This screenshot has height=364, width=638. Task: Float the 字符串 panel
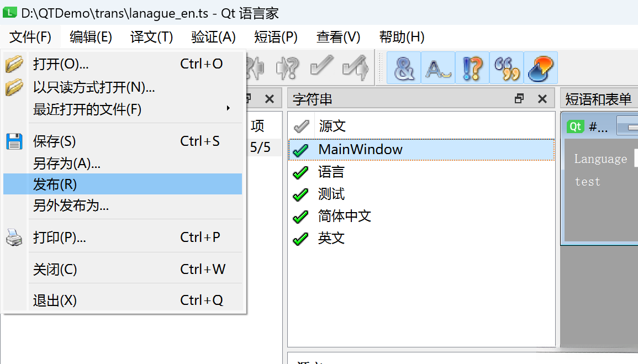click(x=519, y=99)
